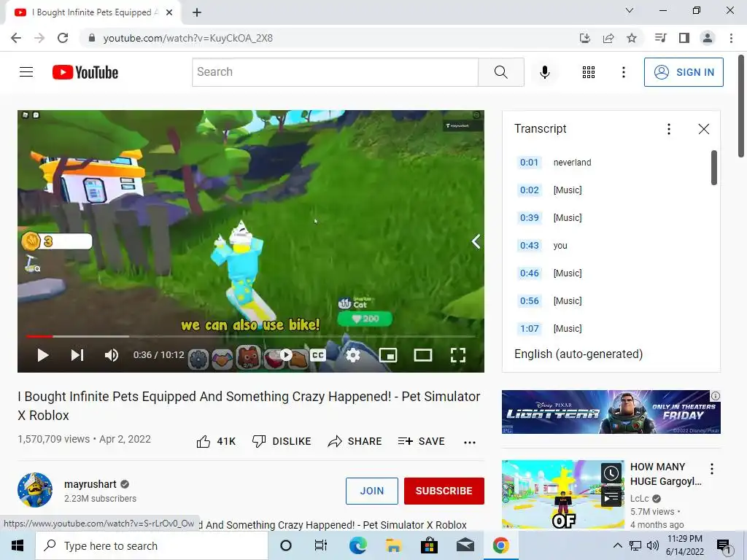This screenshot has width=747, height=560.
Task: Open player settings gear
Action: click(x=352, y=355)
